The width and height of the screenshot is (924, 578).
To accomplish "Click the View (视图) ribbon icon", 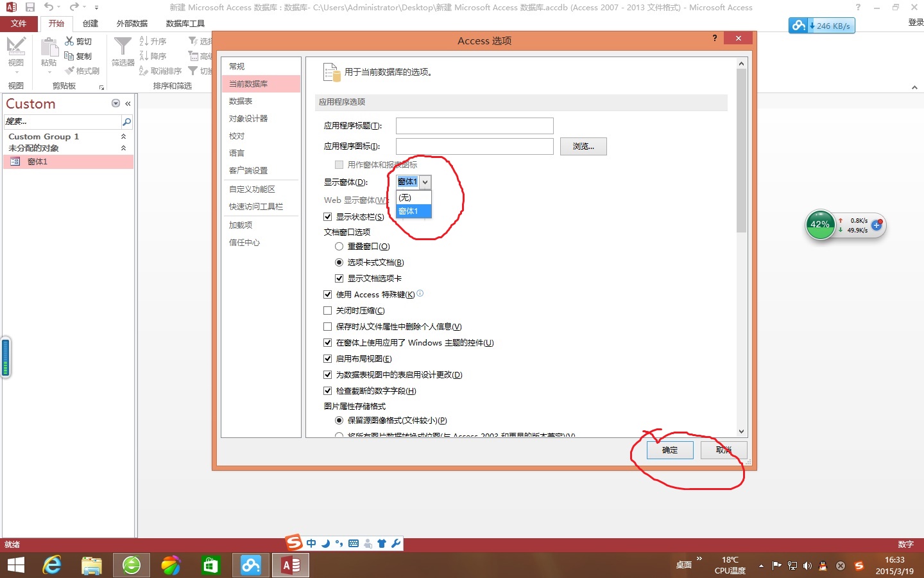I will [x=15, y=47].
